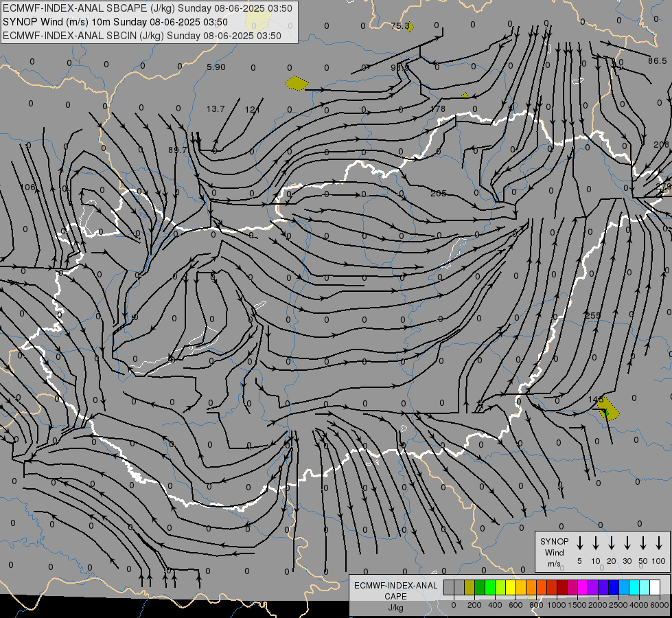
Task: Click the '5.90' value on the map
Action: click(216, 67)
